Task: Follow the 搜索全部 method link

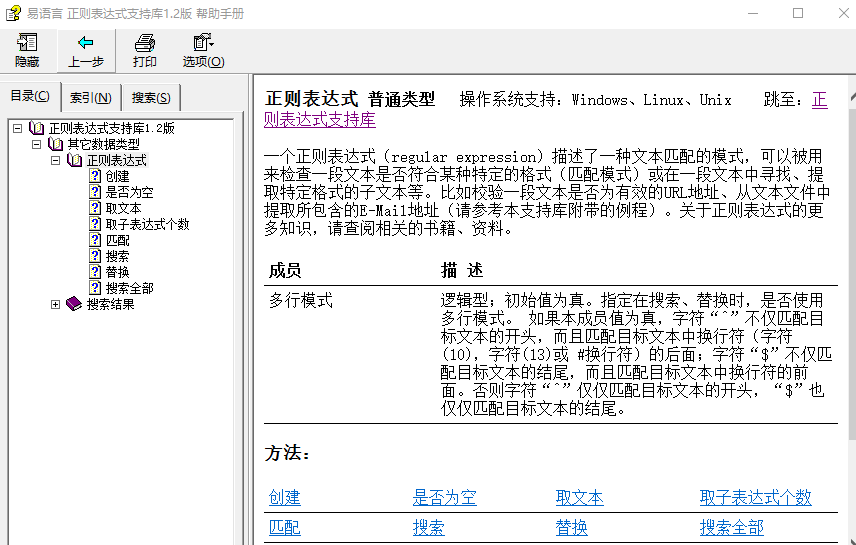Action: [731, 528]
